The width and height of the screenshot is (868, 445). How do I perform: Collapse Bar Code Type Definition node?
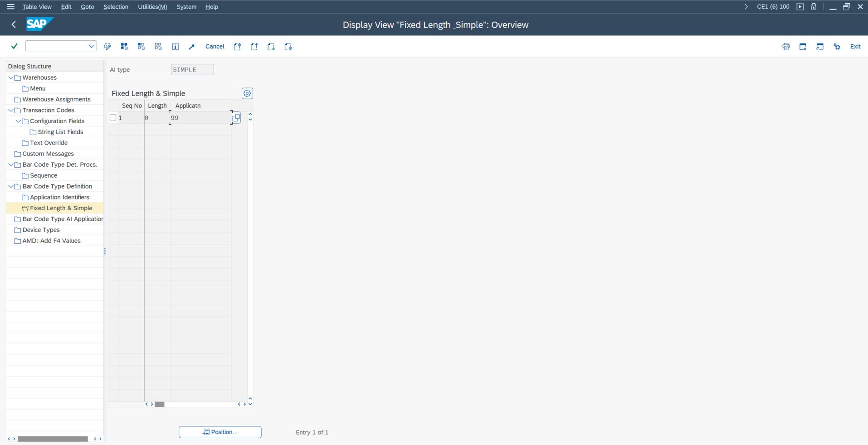(x=11, y=186)
